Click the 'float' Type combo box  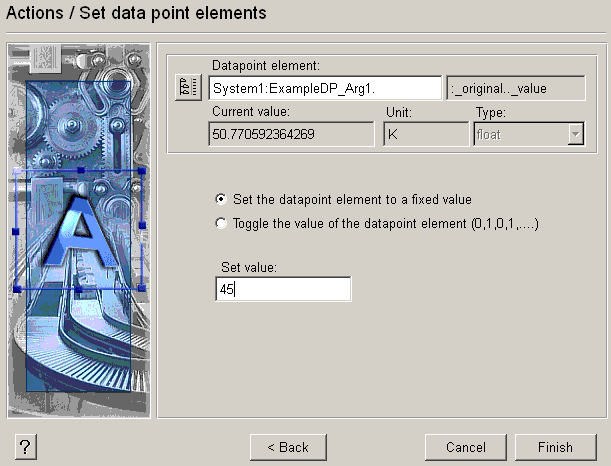click(x=518, y=134)
